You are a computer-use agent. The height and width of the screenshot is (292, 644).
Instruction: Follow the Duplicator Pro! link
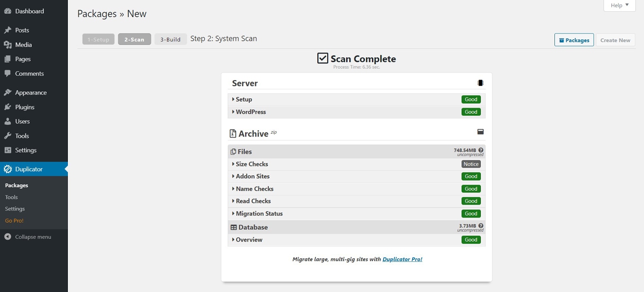click(402, 259)
